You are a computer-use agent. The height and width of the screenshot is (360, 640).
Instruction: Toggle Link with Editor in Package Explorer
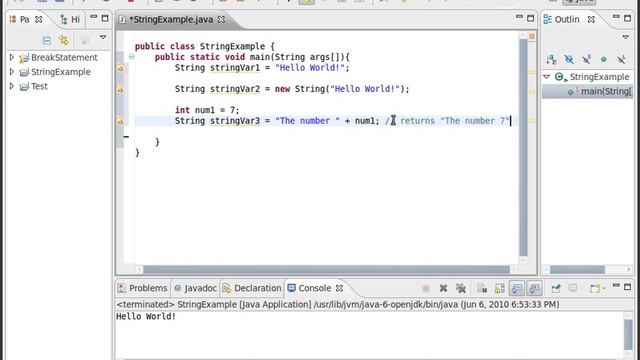(64, 40)
